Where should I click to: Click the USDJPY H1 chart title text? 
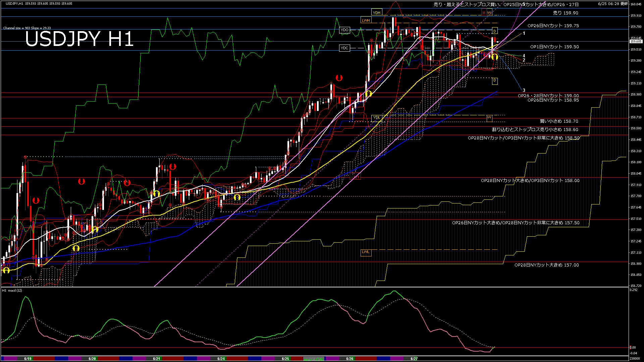[x=79, y=39]
